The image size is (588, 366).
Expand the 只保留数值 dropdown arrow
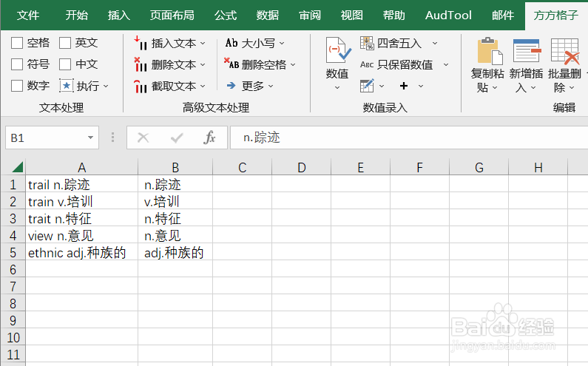click(446, 65)
